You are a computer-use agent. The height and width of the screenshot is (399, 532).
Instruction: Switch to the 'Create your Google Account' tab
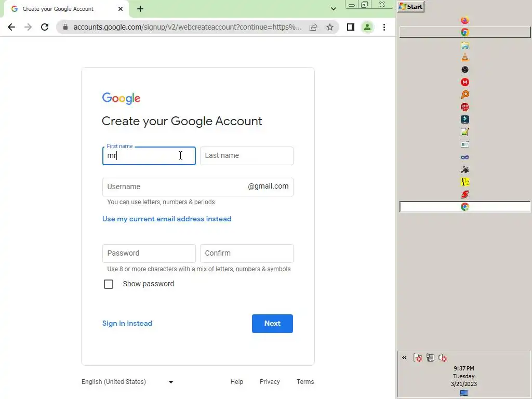[x=66, y=9]
